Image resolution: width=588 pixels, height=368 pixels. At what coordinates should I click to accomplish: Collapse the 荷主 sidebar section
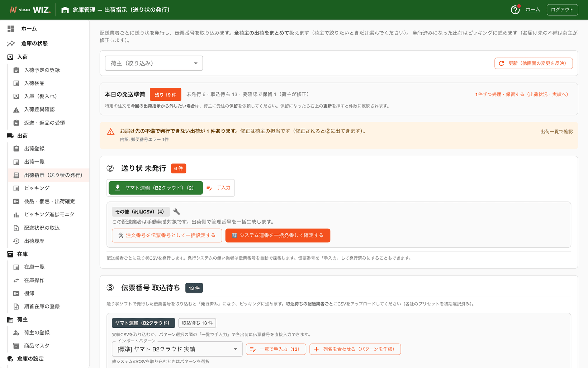point(22,320)
